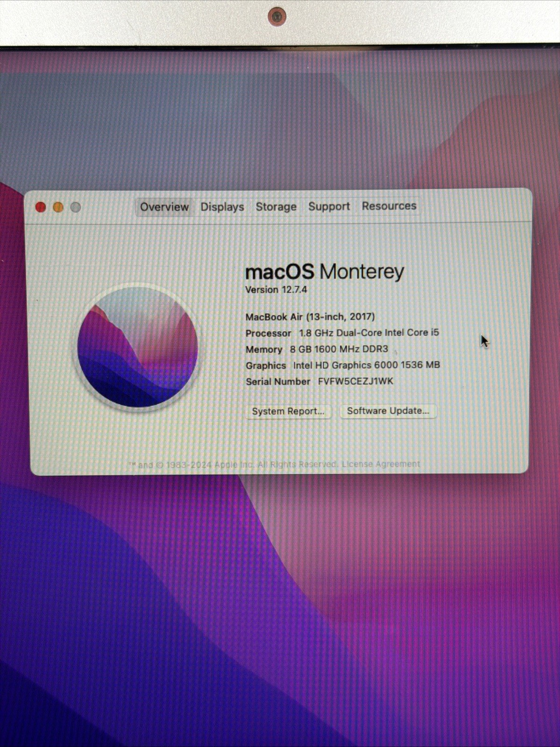Image resolution: width=560 pixels, height=747 pixels.
Task: Open the License Agreement link
Action: tap(381, 464)
